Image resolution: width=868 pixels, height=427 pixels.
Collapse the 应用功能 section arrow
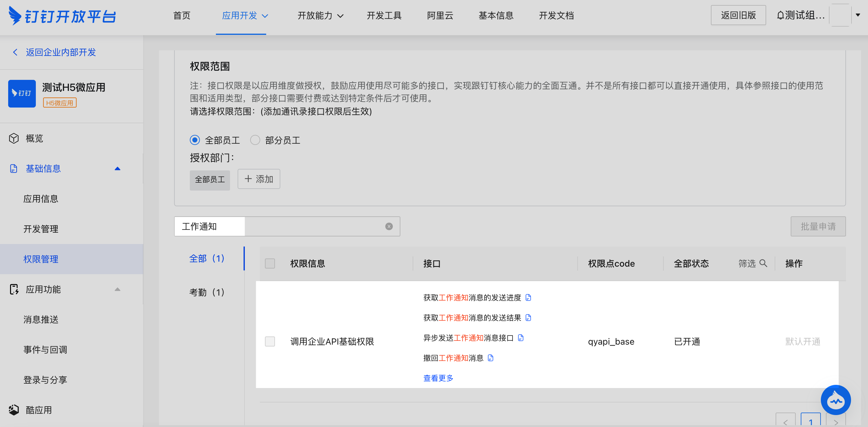[117, 289]
